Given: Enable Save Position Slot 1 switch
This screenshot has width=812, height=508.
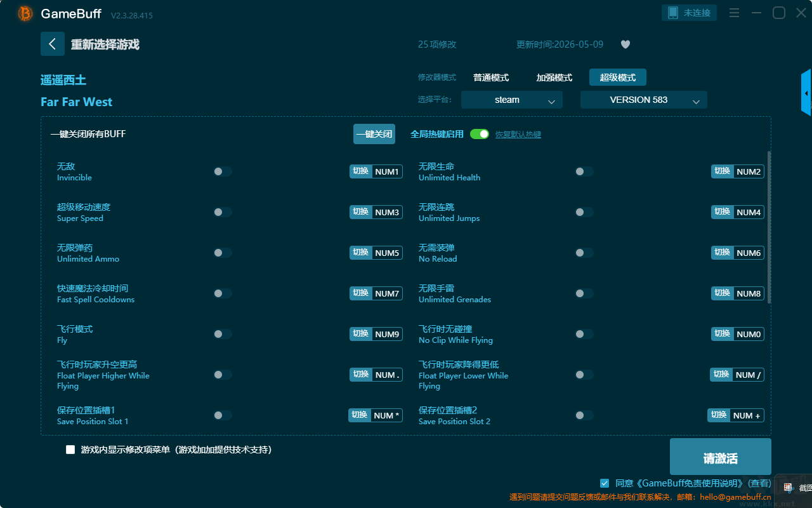Looking at the screenshot, I should pos(223,415).
